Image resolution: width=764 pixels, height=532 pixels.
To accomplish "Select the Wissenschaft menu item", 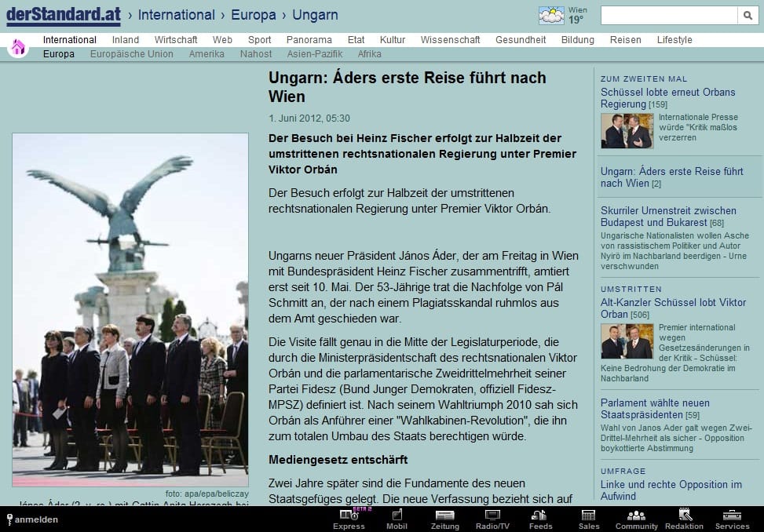I will tap(450, 40).
